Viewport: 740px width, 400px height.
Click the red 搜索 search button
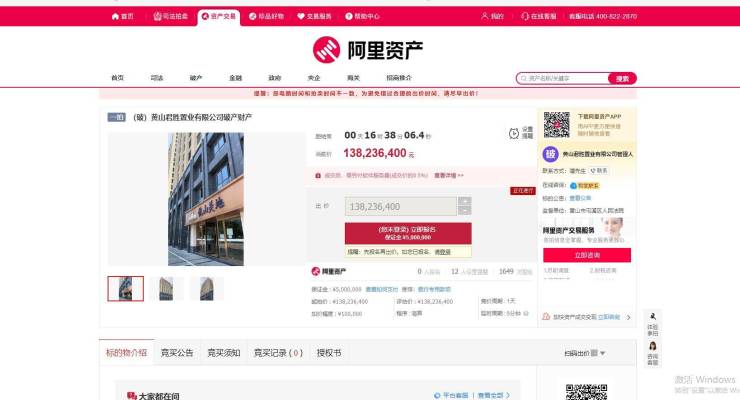point(622,78)
